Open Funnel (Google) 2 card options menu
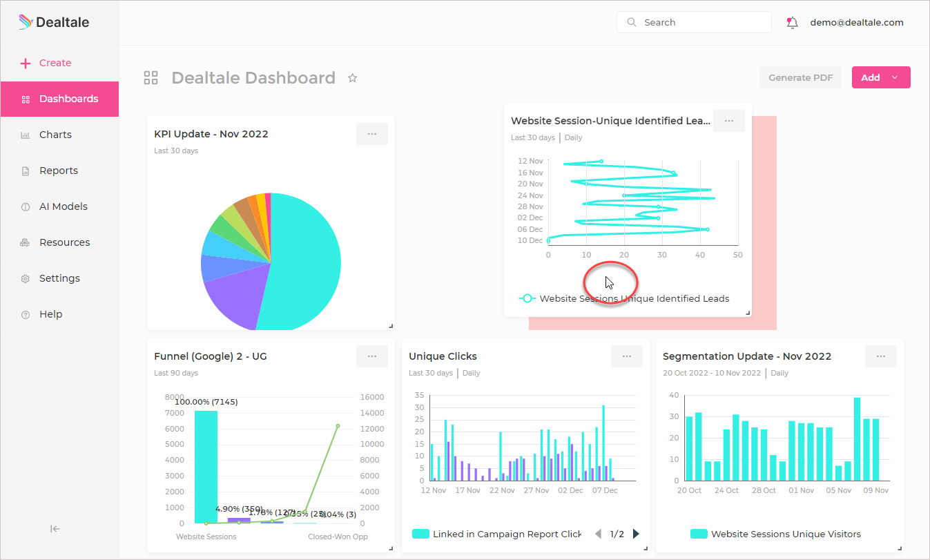This screenshot has height=560, width=930. (372, 356)
